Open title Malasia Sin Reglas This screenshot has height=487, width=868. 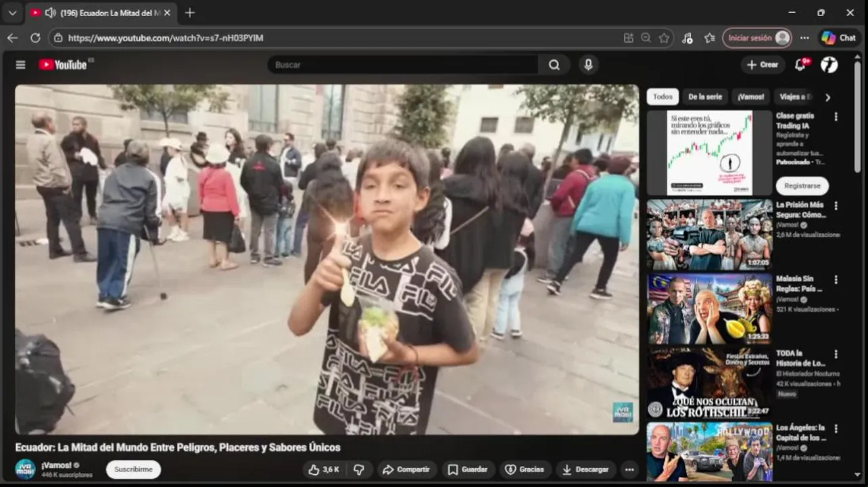799,283
